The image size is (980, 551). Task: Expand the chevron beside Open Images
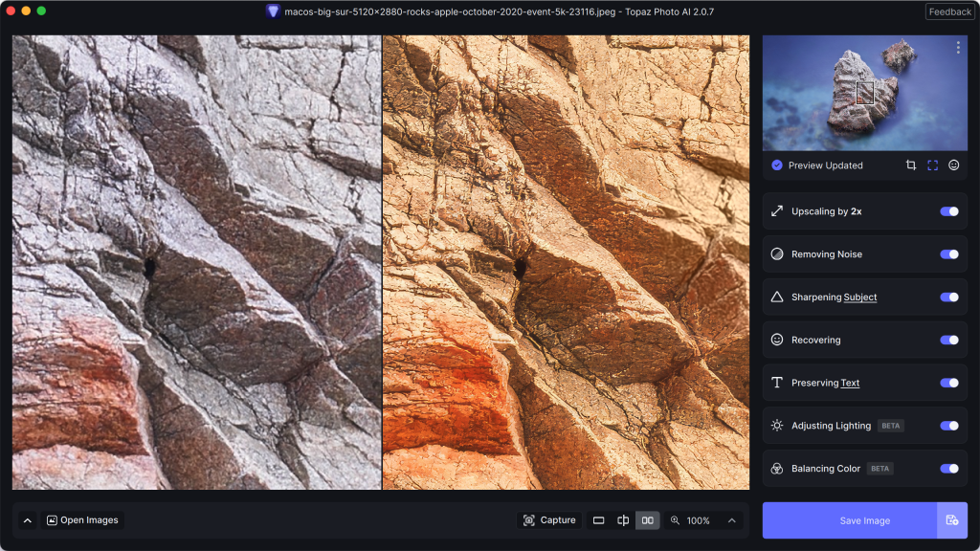point(26,519)
